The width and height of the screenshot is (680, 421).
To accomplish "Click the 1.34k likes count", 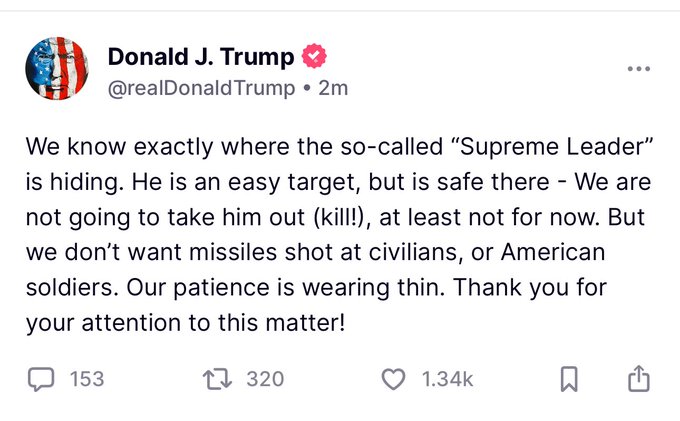I will (x=447, y=379).
